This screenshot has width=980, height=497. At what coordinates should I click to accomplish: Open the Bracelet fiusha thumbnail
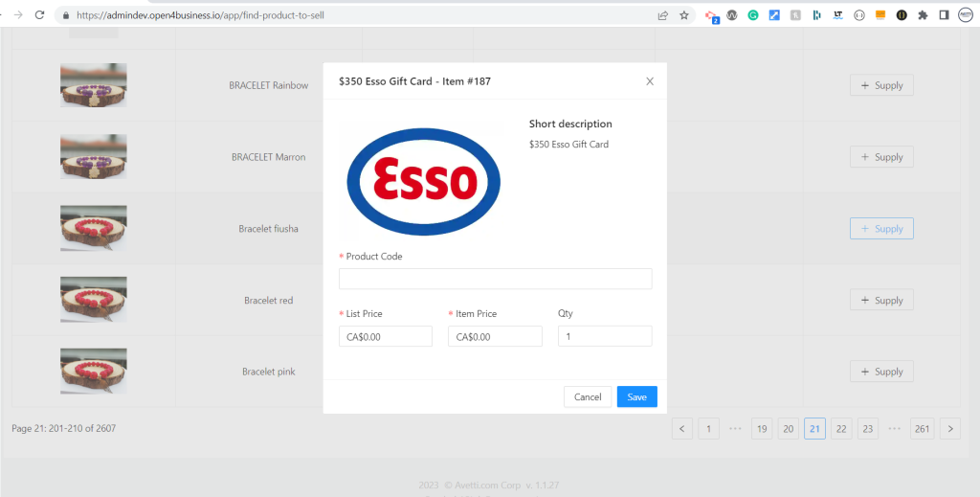tap(93, 228)
